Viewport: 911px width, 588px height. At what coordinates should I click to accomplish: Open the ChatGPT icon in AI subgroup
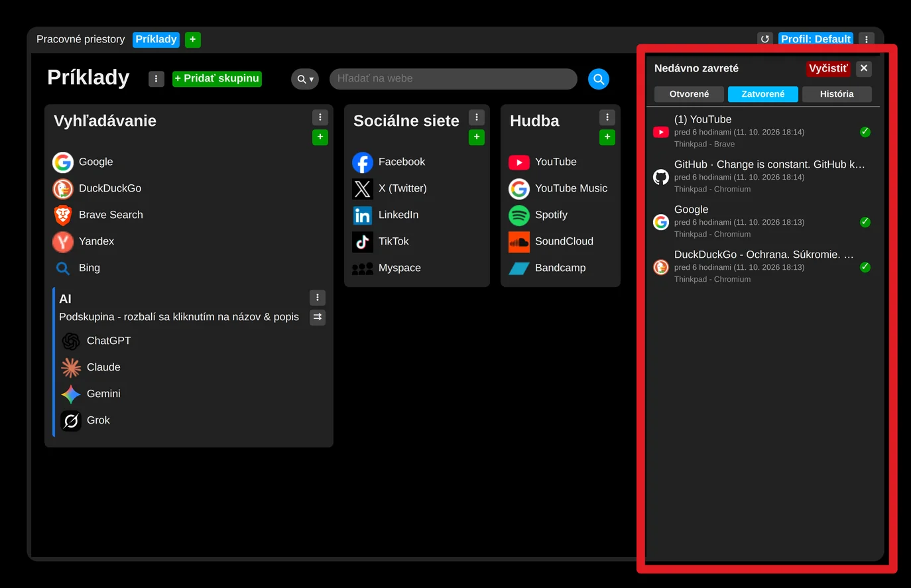click(71, 341)
